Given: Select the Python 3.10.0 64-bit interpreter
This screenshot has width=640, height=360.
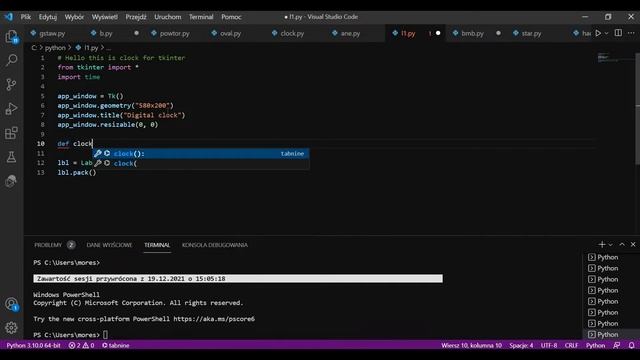Looking at the screenshot, I should point(33,345).
